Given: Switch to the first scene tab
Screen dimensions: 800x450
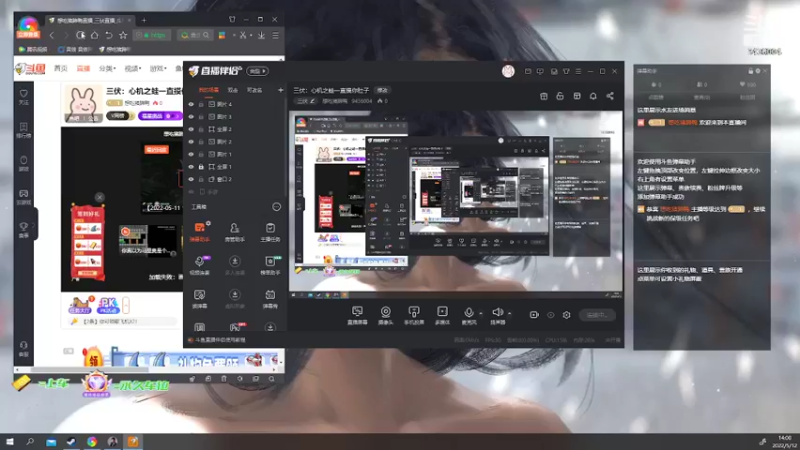Looking at the screenshot, I should click(208, 90).
